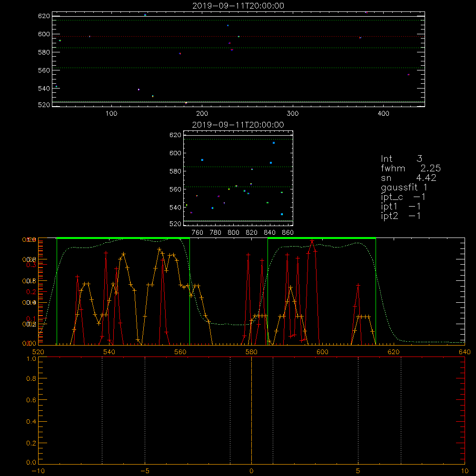The width and height of the screenshot is (476, 476).
Task: Click the dashed orange vertical line at zero
Action: (251, 410)
